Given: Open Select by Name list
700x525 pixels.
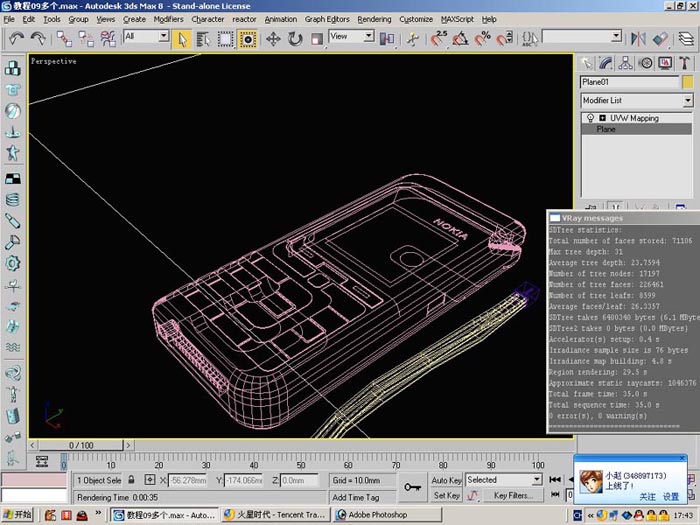Looking at the screenshot, I should 204,39.
